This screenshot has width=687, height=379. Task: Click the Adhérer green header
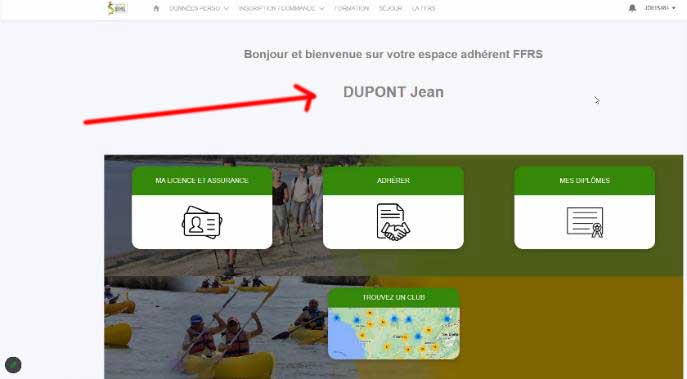(x=393, y=181)
